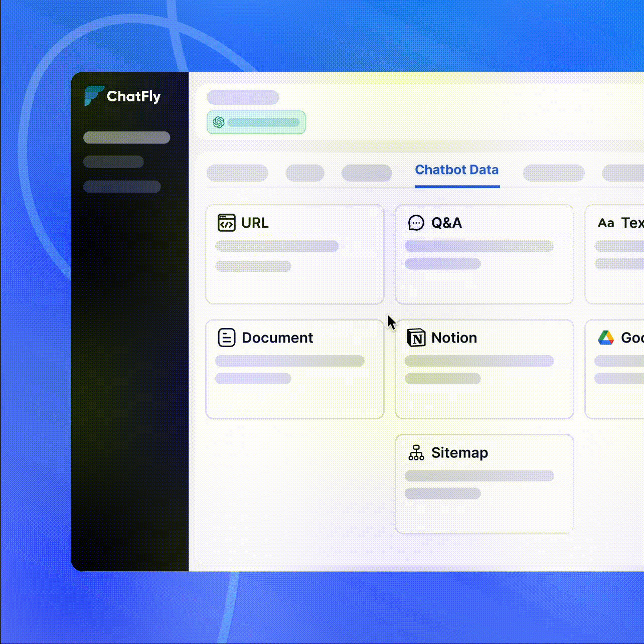
Task: Switch to the Chatbot Data tab
Action: coord(456,170)
